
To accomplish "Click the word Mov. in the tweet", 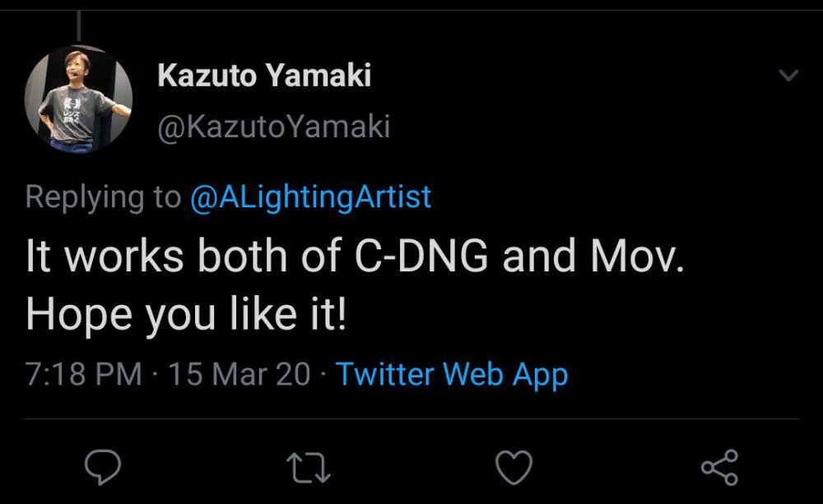I will (x=637, y=256).
